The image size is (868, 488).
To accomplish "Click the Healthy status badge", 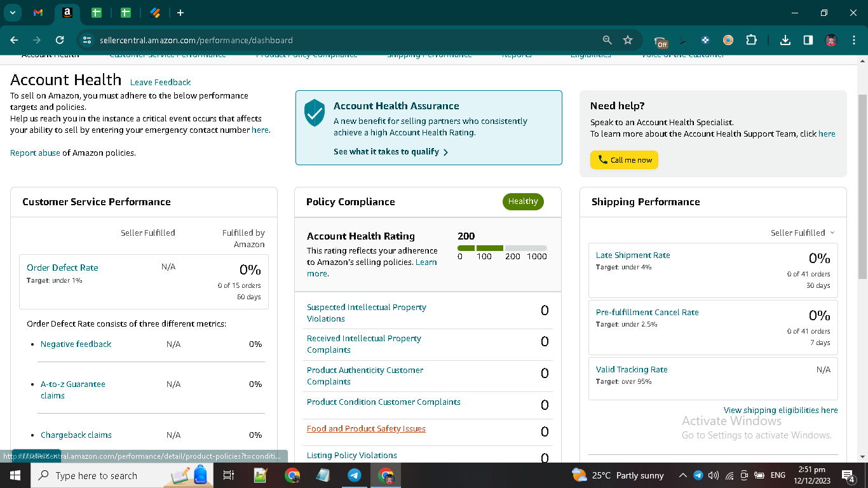I will (523, 201).
